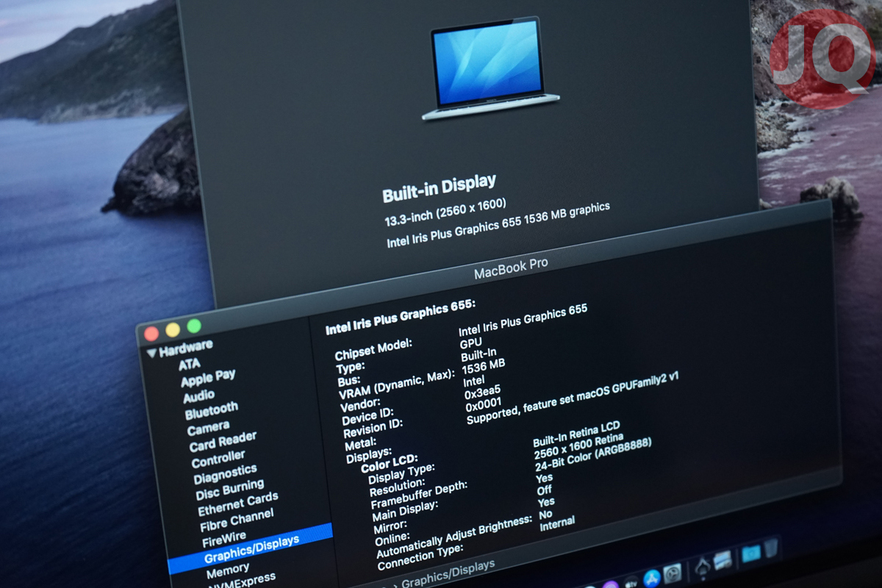Screen dimensions: 882x588
Task: Select Camera in the sidebar
Action: 208,428
